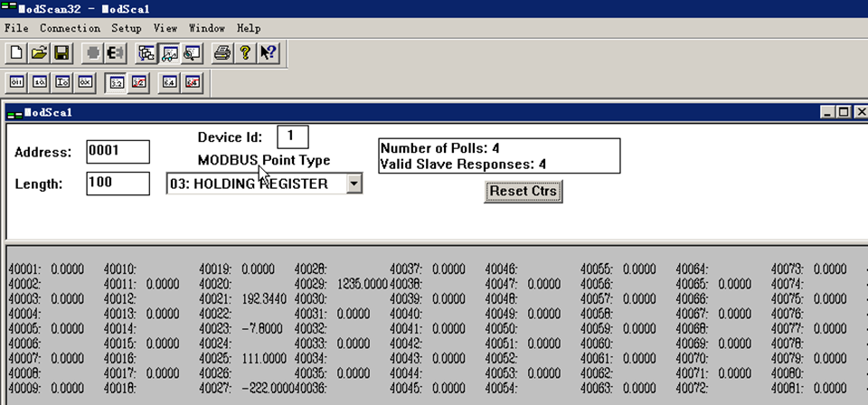This screenshot has width=868, height=405.
Task: Open the View menu
Action: point(165,28)
